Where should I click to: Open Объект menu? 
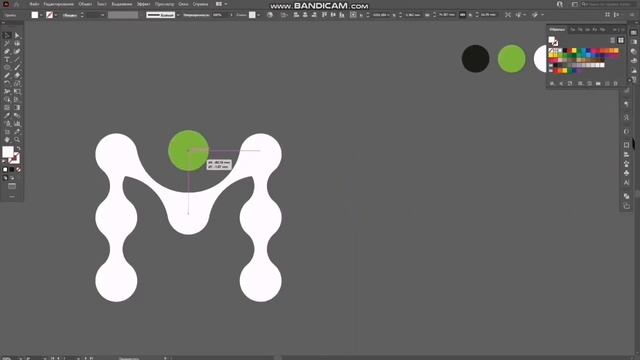[x=85, y=4]
